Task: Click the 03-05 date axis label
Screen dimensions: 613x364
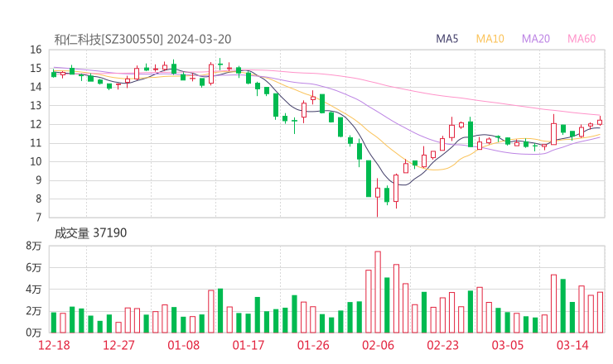Action: click(x=508, y=345)
